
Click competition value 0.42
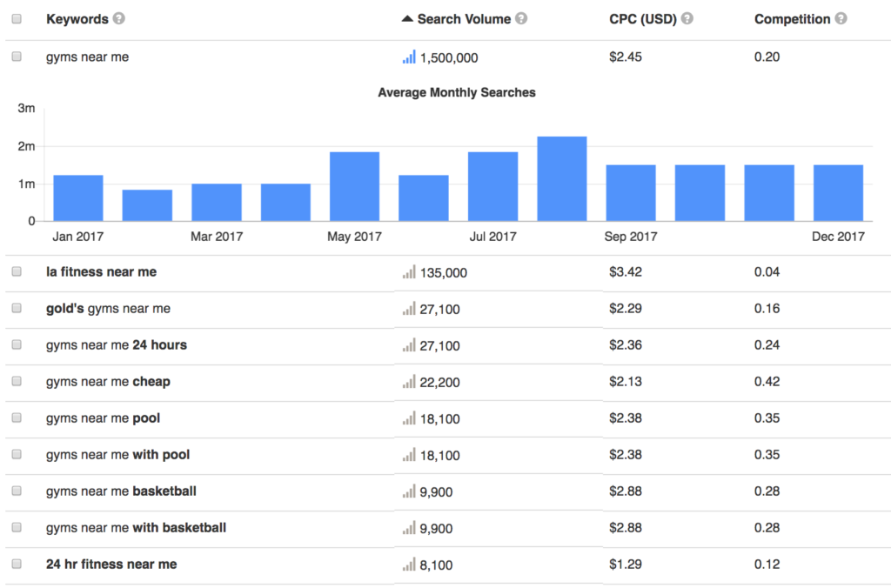coord(767,381)
